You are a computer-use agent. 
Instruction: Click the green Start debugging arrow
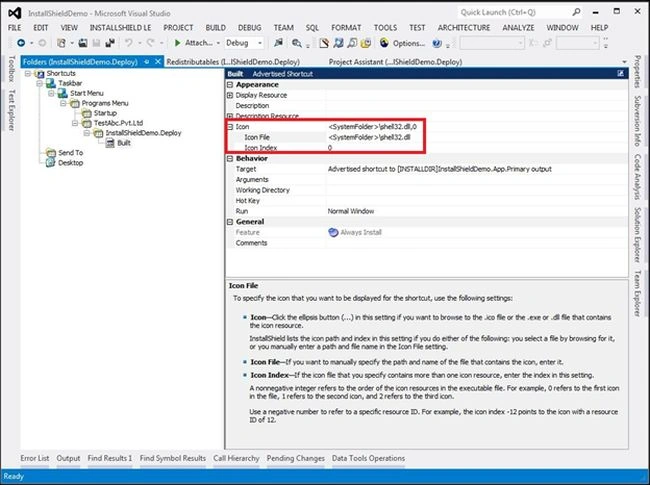pos(177,43)
